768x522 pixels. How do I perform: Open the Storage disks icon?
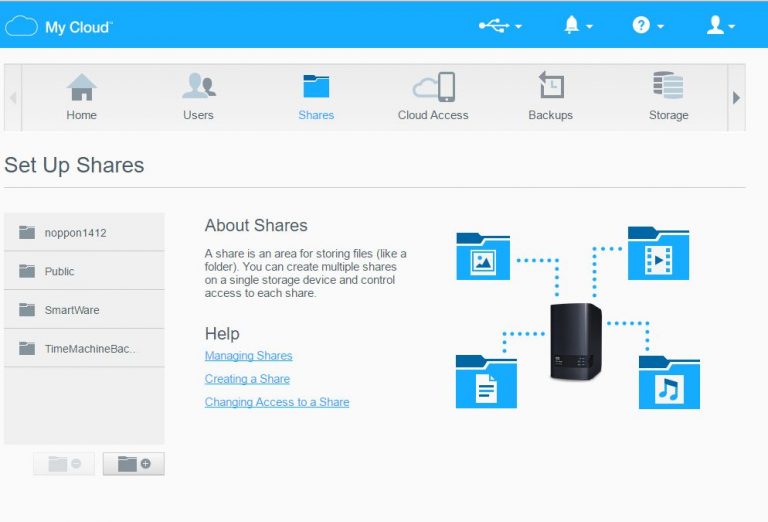(668, 85)
